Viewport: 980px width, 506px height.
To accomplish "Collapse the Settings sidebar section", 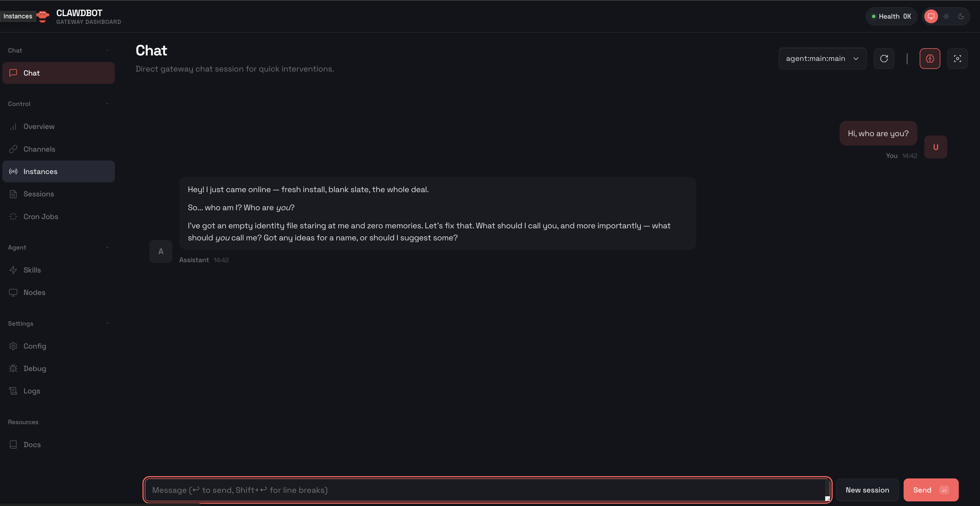I will [107, 323].
